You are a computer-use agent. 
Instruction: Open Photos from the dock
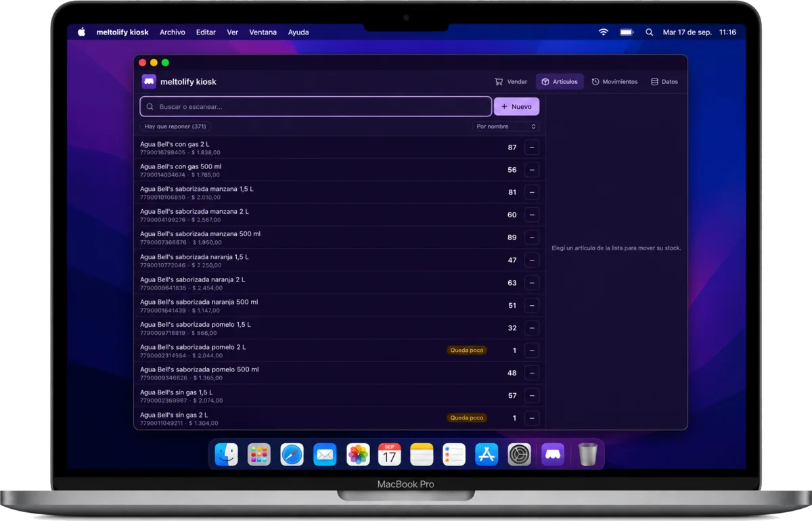357,455
